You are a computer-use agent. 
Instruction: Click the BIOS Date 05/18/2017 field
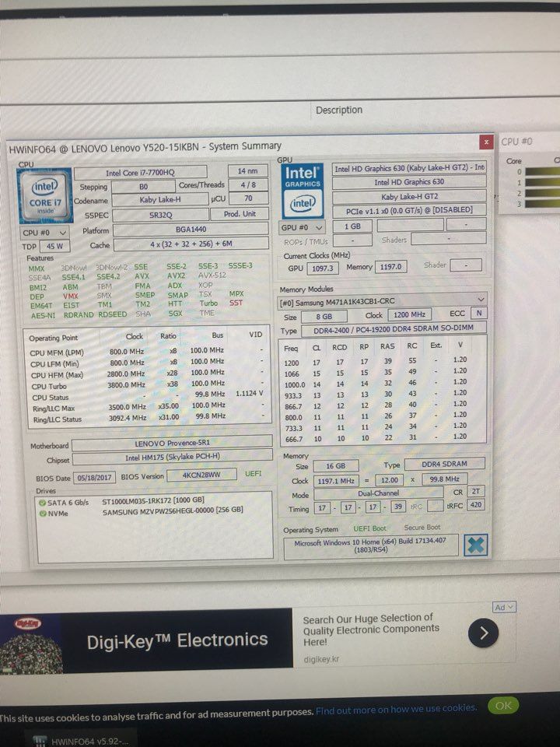(x=94, y=478)
